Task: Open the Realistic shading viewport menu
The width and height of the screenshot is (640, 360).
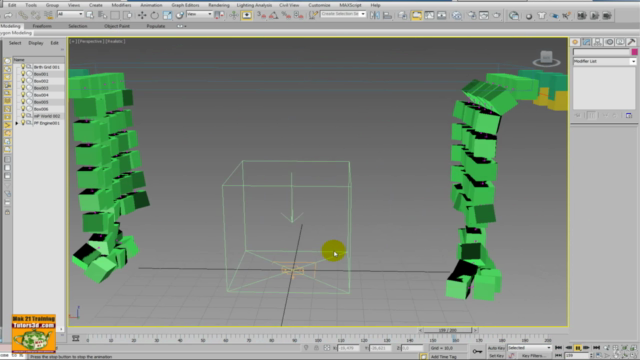Action: 115,41
